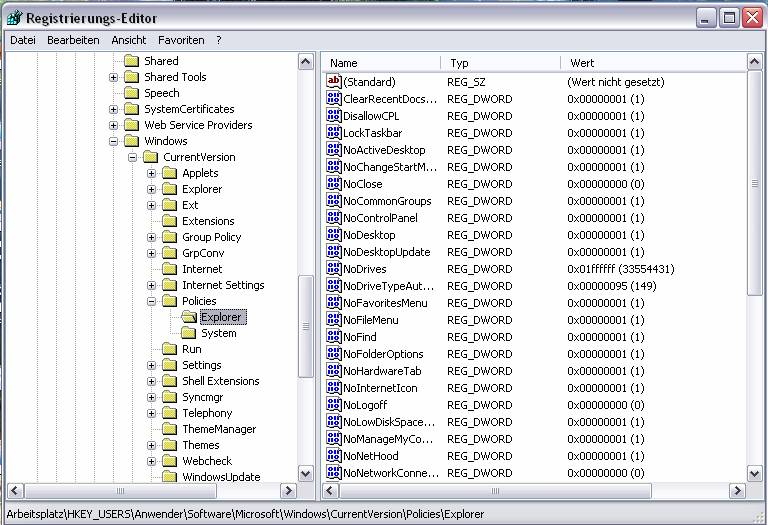This screenshot has height=525, width=768.
Task: Click the DWORD icon beside NoFavoritesMenu
Action: [x=334, y=302]
